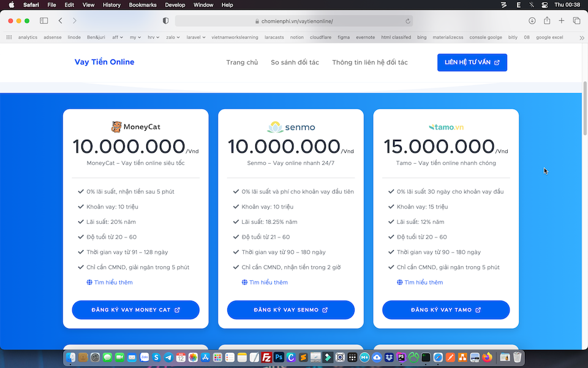Click the tamo.vn logo
The height and width of the screenshot is (368, 588).
[446, 128]
